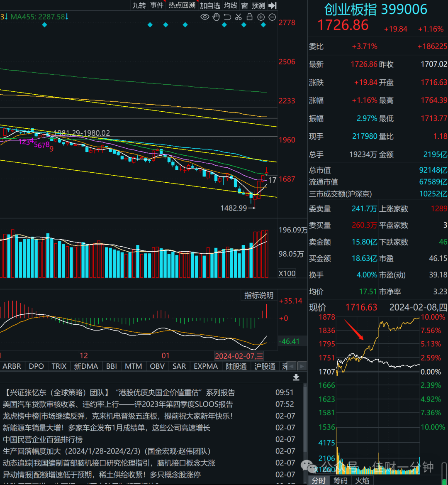
Task: Select the scissors cut tool
Action: tap(238, 17)
